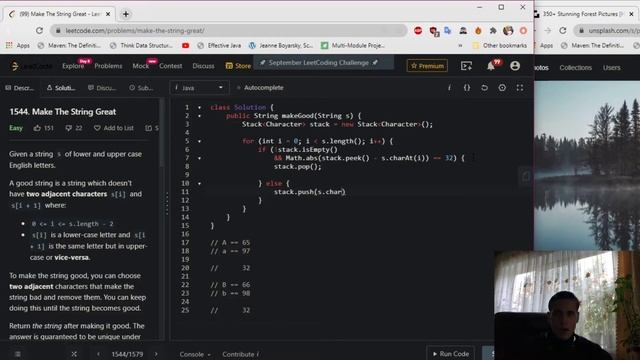Open the Apps bookmarks shortcut
640x360 pixels.
pos(18,46)
